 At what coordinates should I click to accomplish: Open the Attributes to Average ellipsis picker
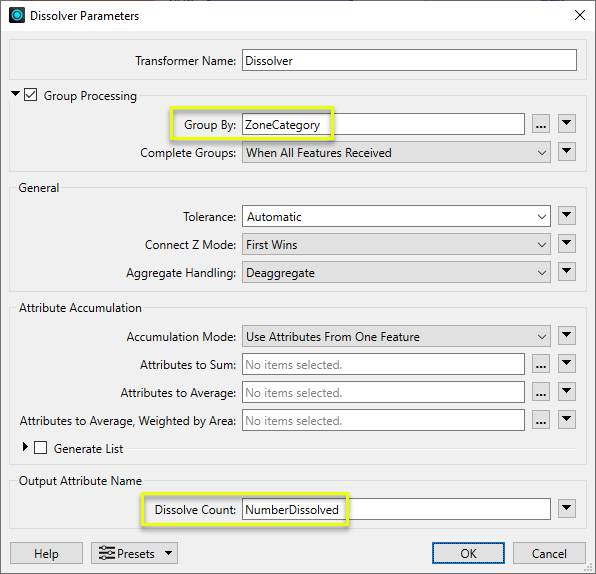(x=541, y=392)
